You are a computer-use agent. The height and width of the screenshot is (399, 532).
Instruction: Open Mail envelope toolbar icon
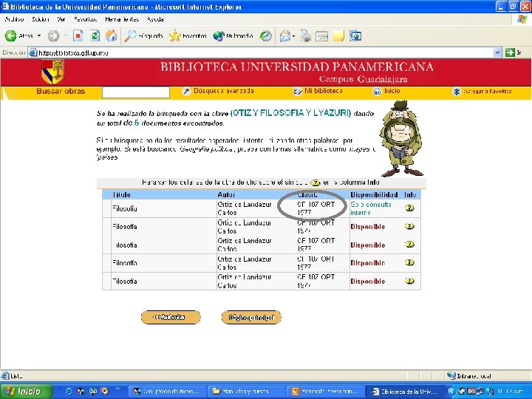coord(285,35)
